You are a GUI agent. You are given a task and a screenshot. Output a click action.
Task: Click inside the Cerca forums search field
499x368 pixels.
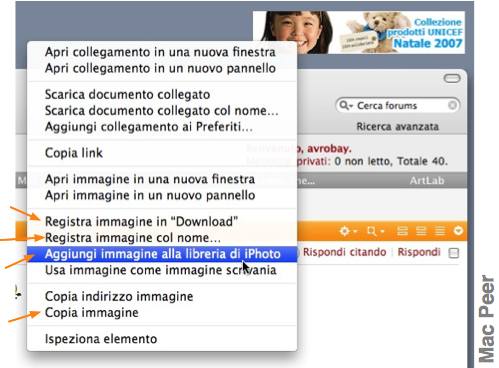point(398,106)
